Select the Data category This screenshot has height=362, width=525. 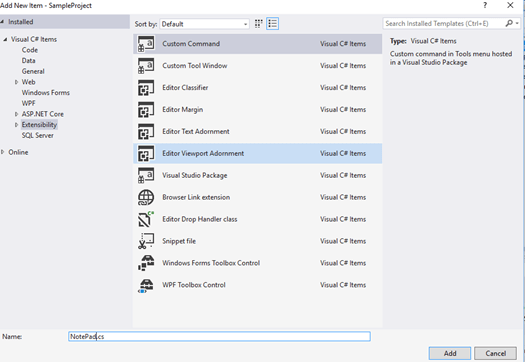click(x=28, y=61)
